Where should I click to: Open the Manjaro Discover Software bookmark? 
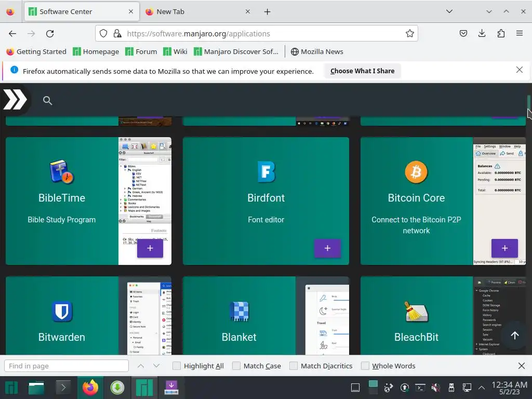click(x=236, y=51)
